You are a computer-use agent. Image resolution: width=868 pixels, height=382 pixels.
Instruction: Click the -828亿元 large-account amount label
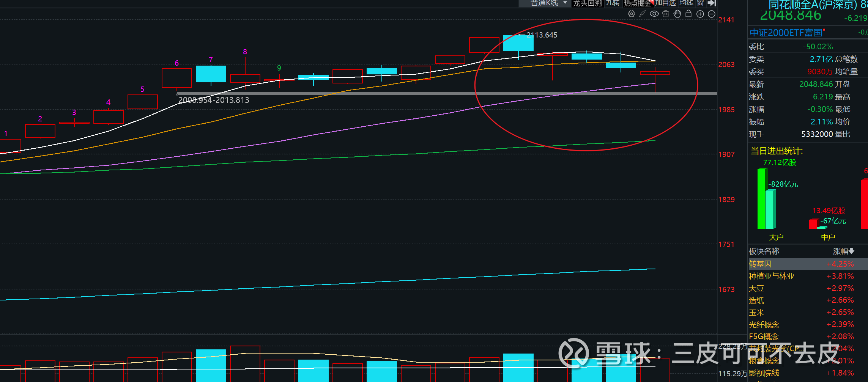pos(784,184)
